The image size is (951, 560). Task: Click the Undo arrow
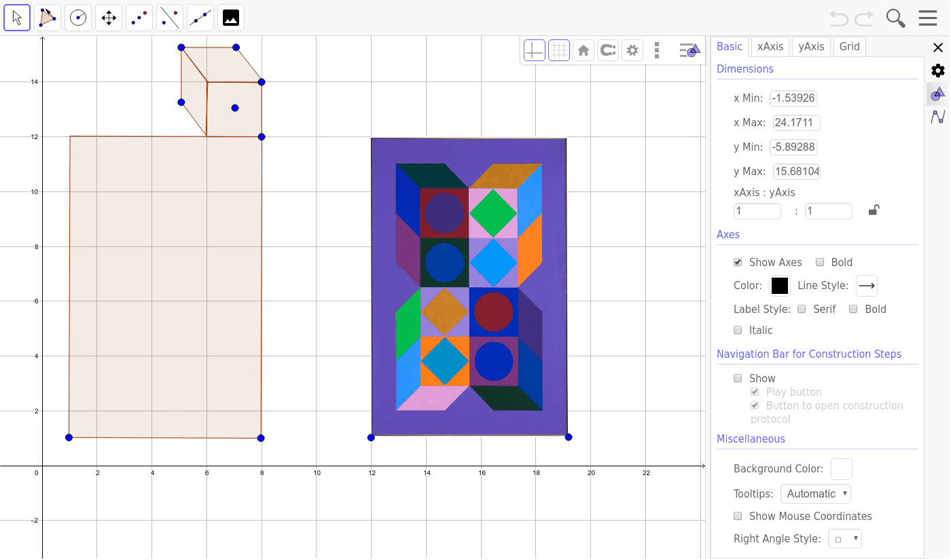point(839,18)
